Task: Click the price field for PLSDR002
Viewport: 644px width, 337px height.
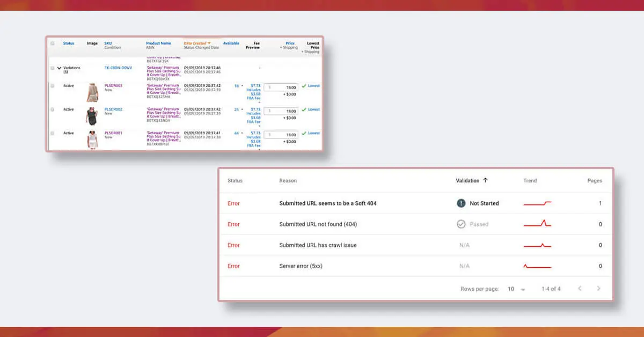Action: point(281,111)
